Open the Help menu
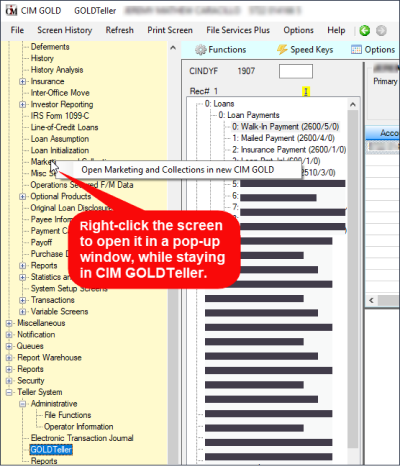The width and height of the screenshot is (400, 466). coord(336,30)
